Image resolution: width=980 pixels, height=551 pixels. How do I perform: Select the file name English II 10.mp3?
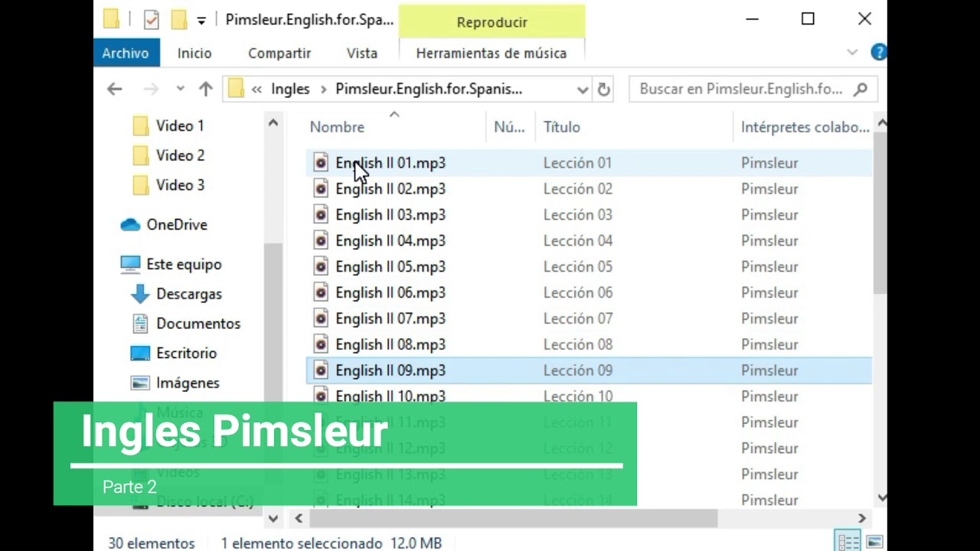(x=390, y=395)
